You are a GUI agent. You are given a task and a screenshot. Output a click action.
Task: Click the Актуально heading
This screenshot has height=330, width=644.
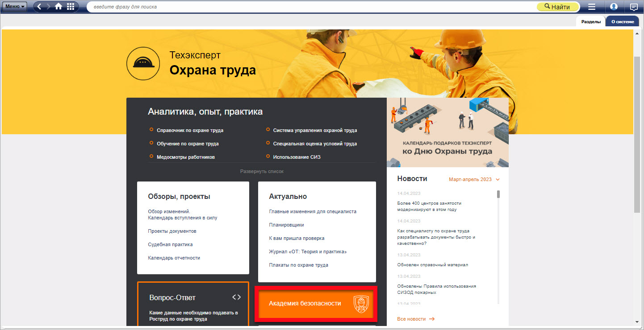point(288,196)
